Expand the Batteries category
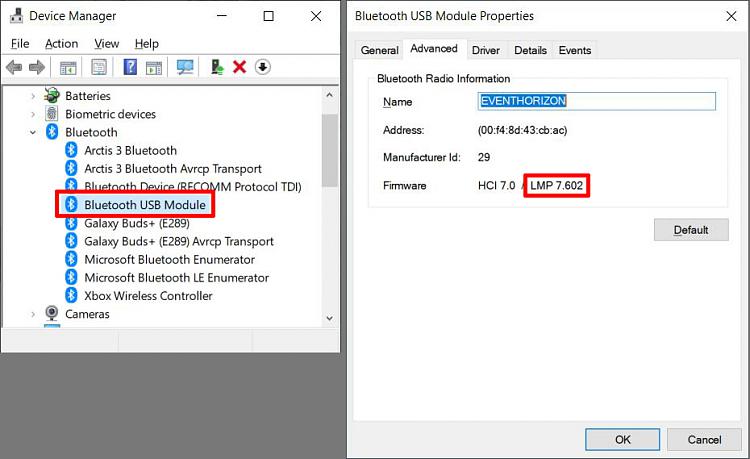Image resolution: width=750 pixels, height=459 pixels. 32,96
